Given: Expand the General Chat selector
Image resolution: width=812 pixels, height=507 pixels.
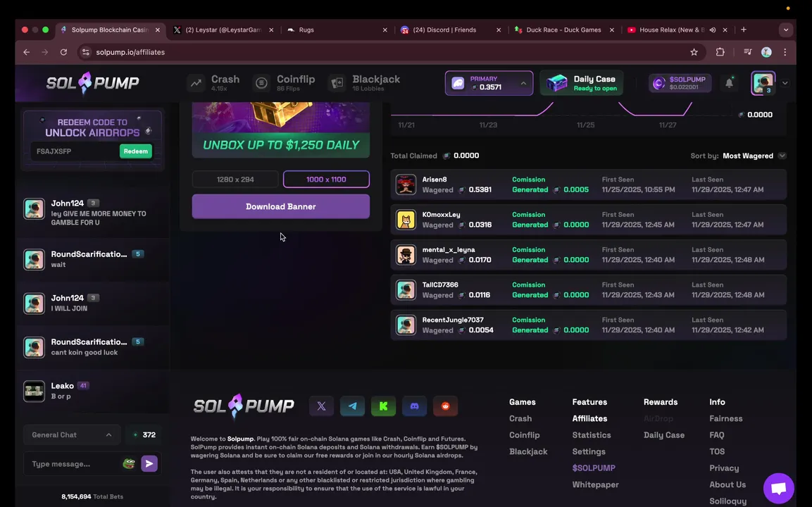Looking at the screenshot, I should pyautogui.click(x=71, y=435).
